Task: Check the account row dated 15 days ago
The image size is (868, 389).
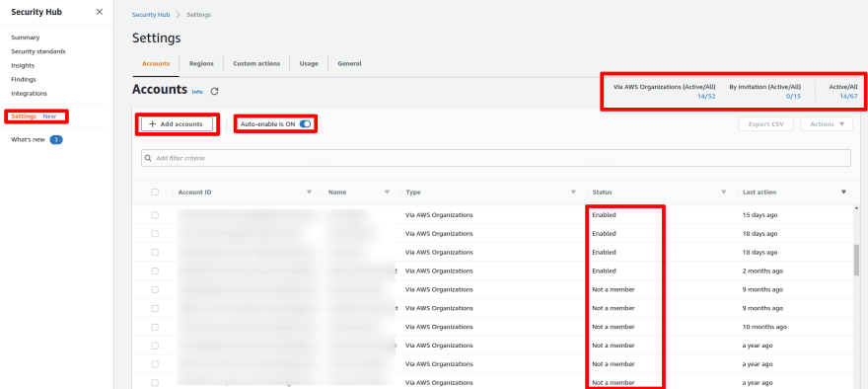Action: pos(155,214)
